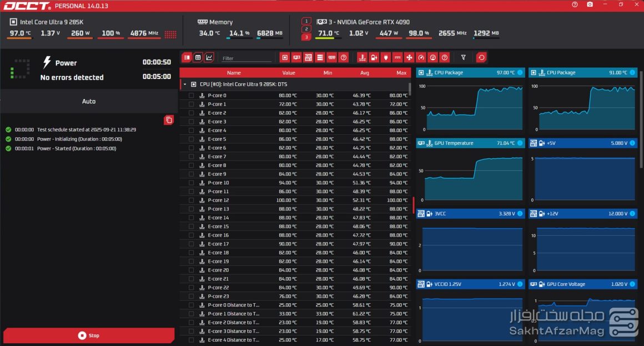Check the P-core 1 row checkbox
The width and height of the screenshot is (644, 346).
tap(192, 104)
